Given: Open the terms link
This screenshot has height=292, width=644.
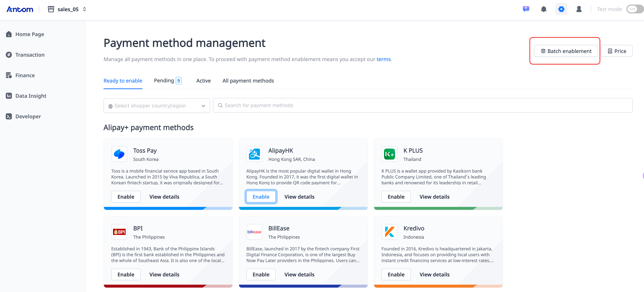Looking at the screenshot, I should pyautogui.click(x=383, y=59).
